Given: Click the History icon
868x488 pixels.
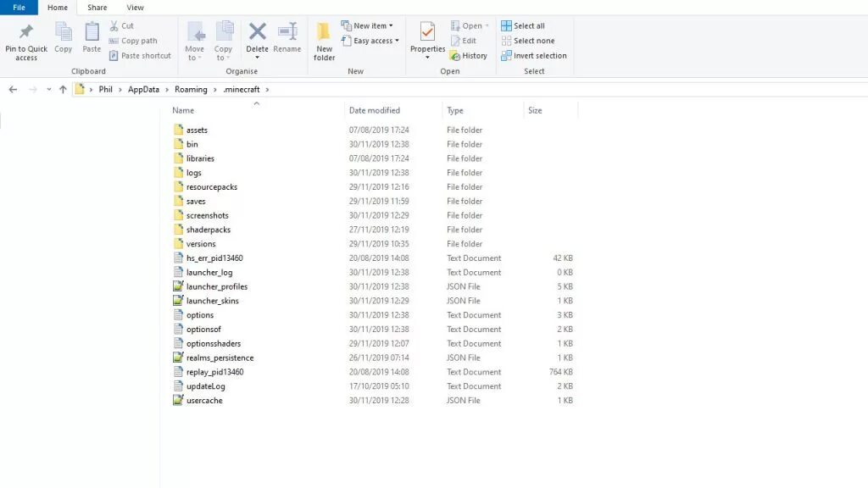Looking at the screenshot, I should point(455,56).
